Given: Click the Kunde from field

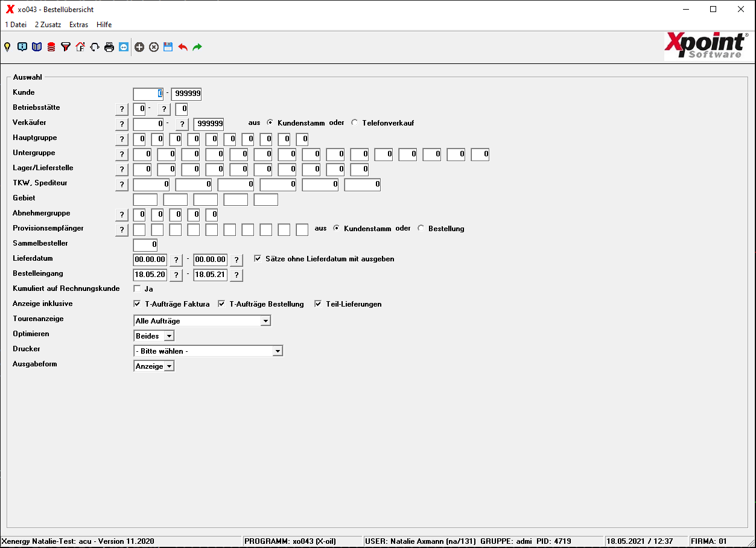Looking at the screenshot, I should [x=148, y=94].
